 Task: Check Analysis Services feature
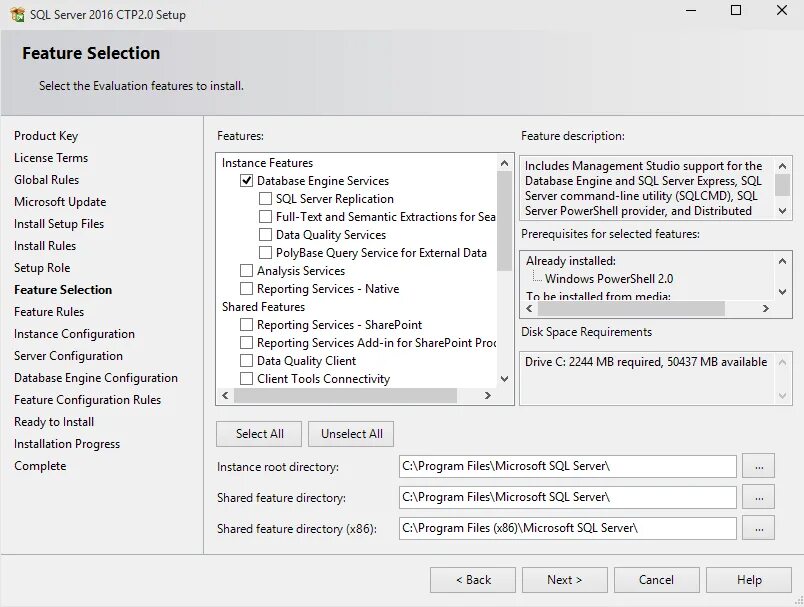246,270
